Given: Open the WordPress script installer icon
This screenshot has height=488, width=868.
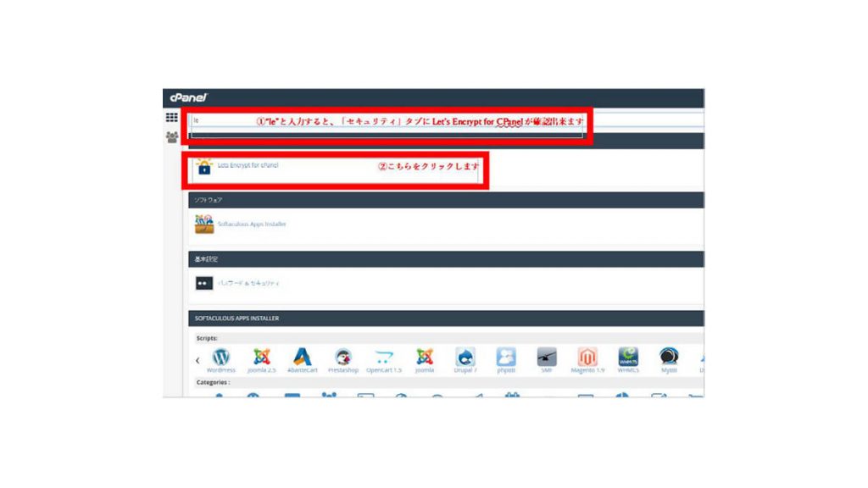Looking at the screenshot, I should (x=220, y=358).
